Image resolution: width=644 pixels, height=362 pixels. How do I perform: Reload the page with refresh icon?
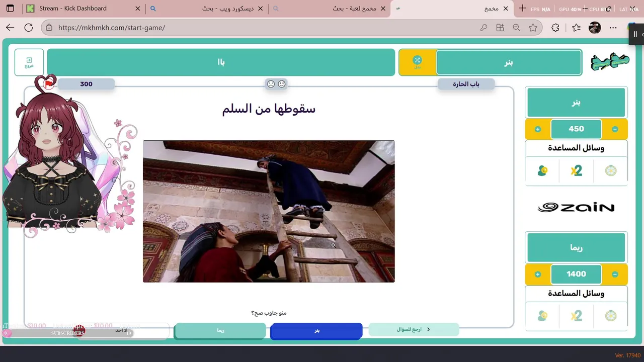tap(29, 28)
